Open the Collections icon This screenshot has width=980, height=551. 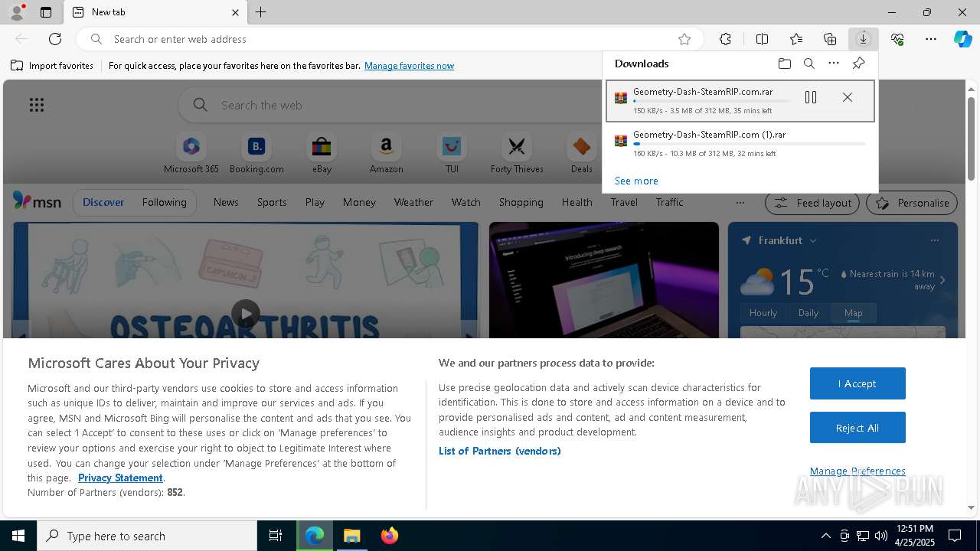pyautogui.click(x=830, y=39)
